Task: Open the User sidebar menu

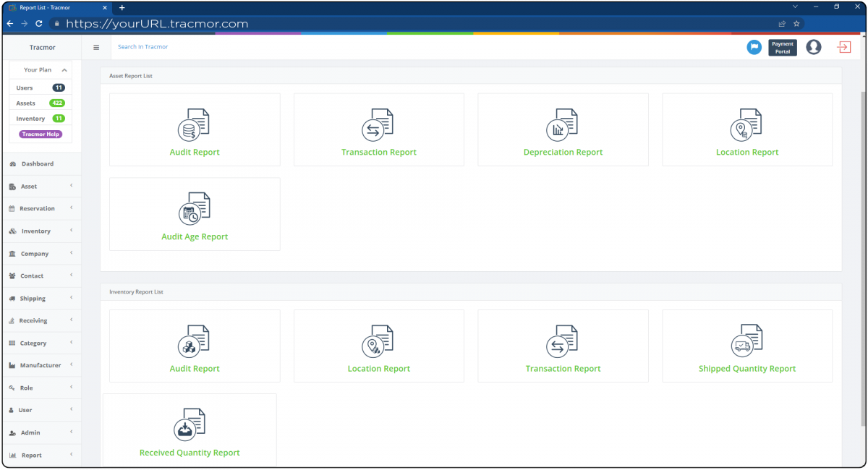Action: (x=41, y=410)
